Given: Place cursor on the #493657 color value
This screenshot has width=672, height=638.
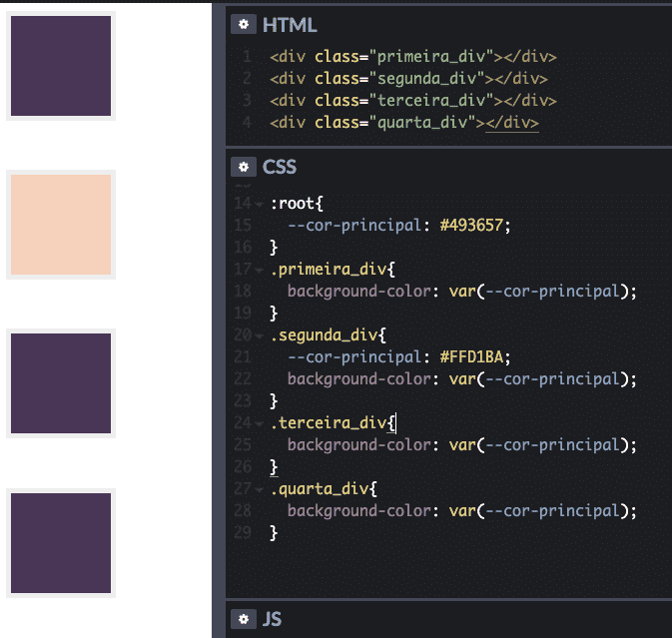Looking at the screenshot, I should point(474,226).
